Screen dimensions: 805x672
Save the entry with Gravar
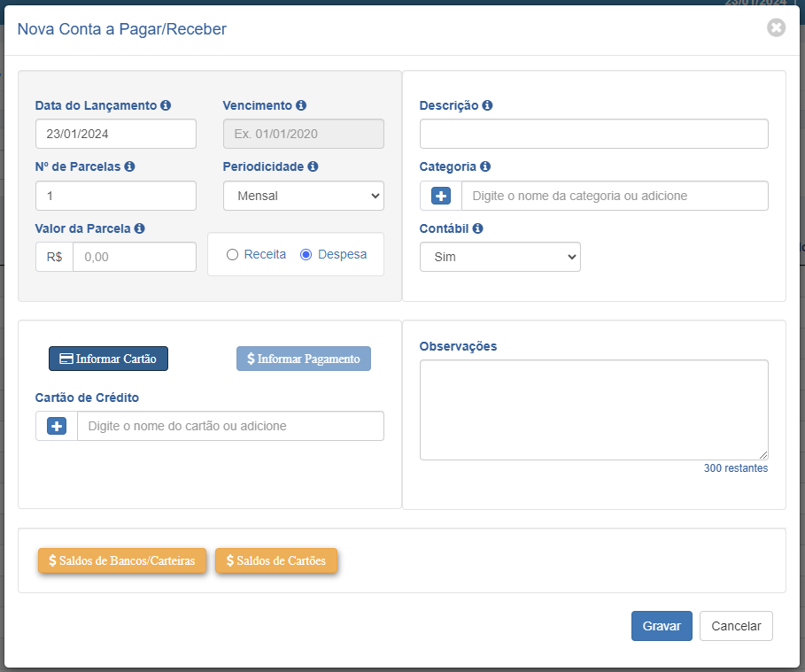(662, 626)
